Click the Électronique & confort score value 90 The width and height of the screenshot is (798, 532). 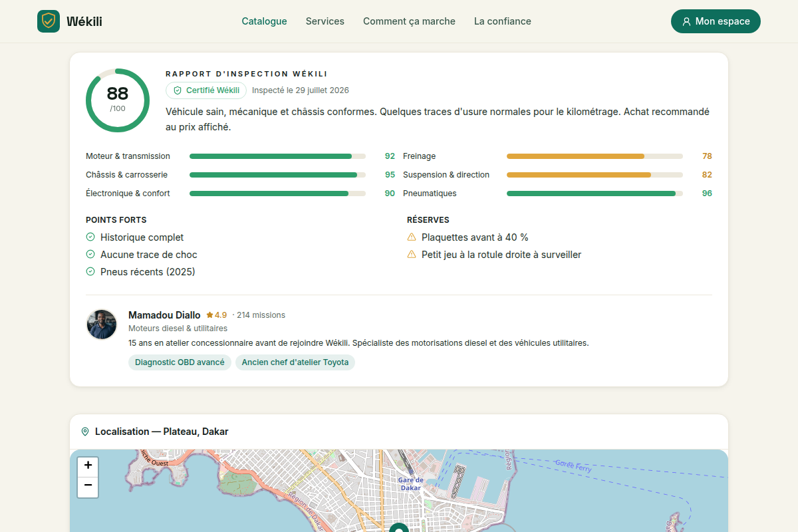(x=390, y=194)
